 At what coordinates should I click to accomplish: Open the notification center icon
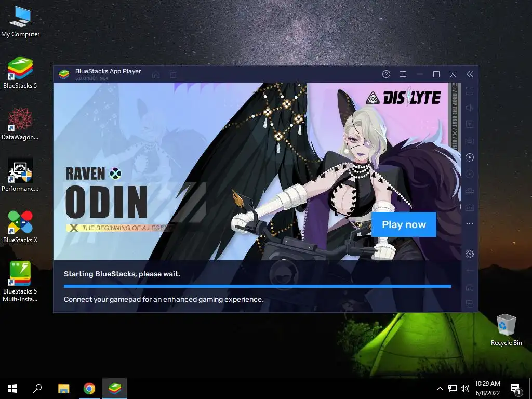click(x=515, y=389)
